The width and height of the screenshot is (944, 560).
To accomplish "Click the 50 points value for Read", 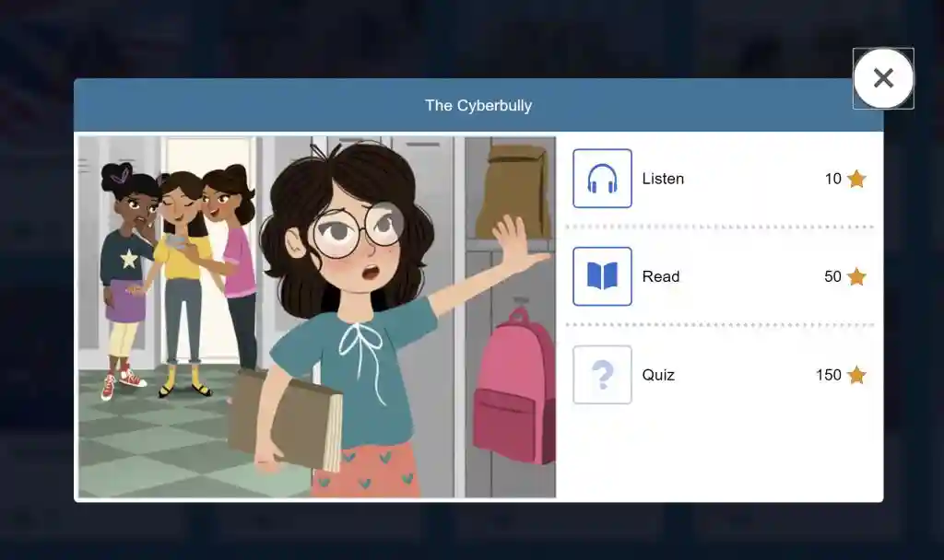I will point(832,276).
